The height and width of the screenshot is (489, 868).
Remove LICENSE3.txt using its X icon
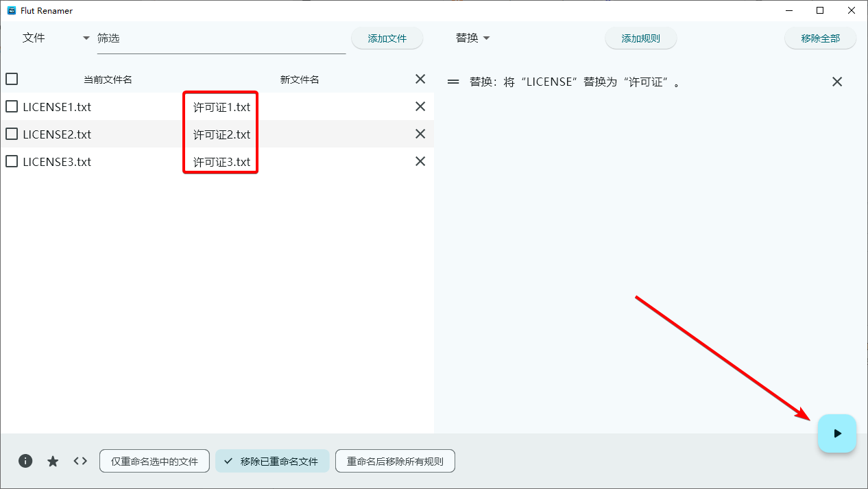point(420,161)
